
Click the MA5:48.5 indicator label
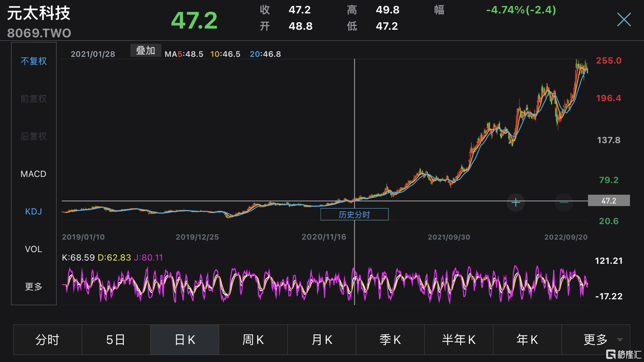coord(184,54)
